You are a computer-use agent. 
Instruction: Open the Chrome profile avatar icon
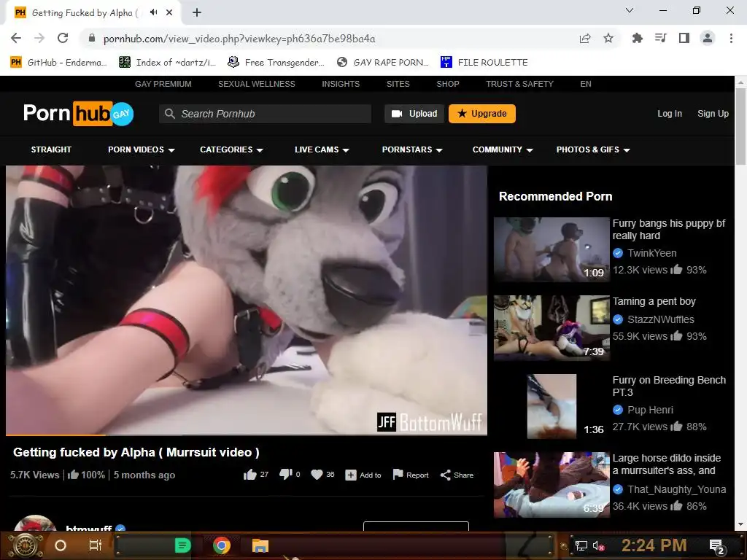tap(708, 38)
